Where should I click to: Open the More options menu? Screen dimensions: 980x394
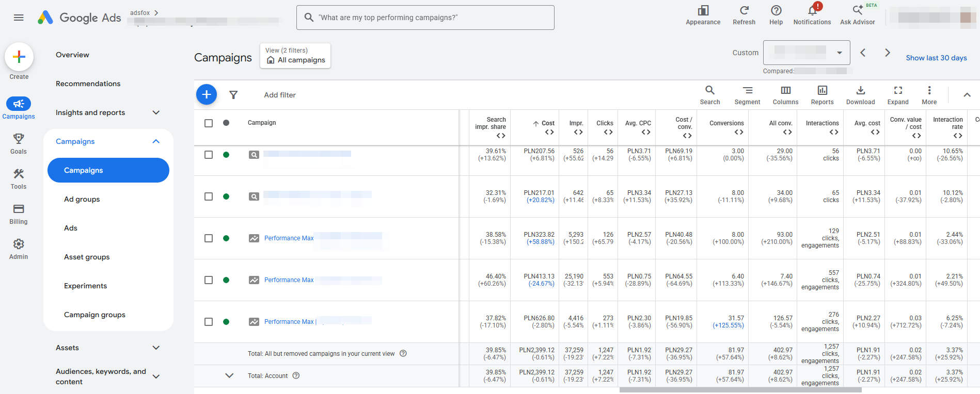(x=929, y=95)
